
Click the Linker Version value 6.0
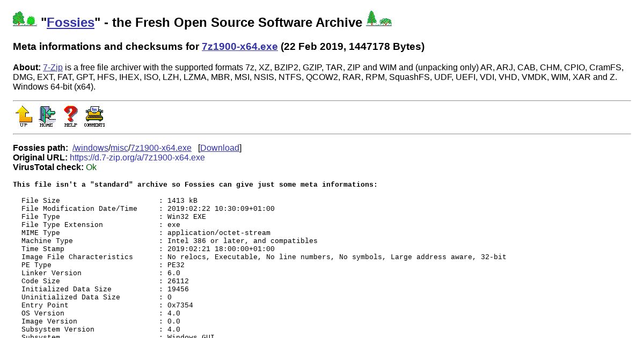click(x=174, y=273)
